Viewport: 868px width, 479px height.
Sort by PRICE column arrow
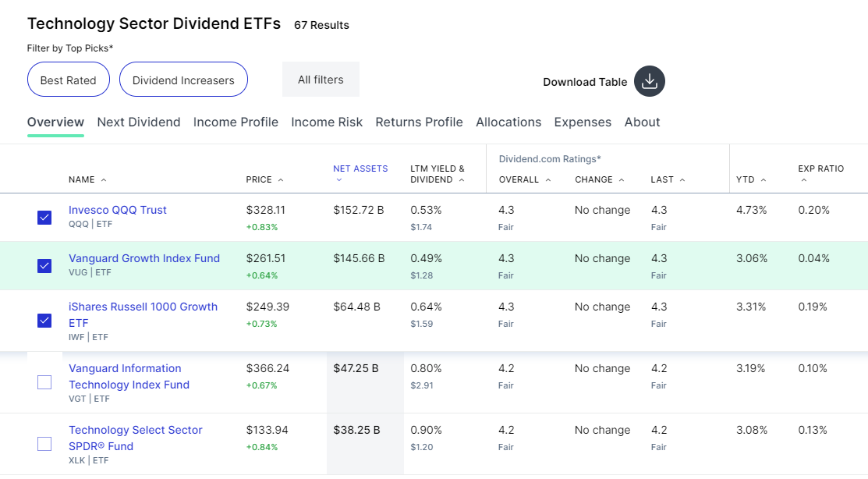pyautogui.click(x=281, y=180)
